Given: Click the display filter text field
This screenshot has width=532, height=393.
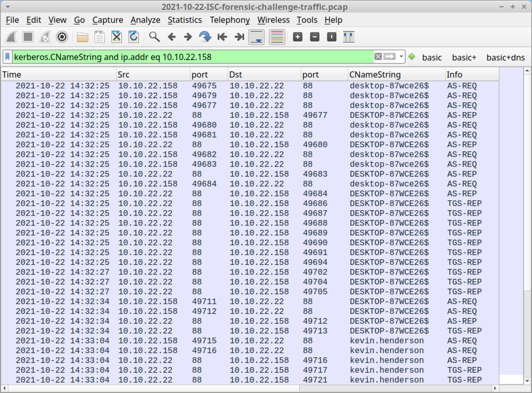Looking at the screenshot, I should (x=191, y=57).
